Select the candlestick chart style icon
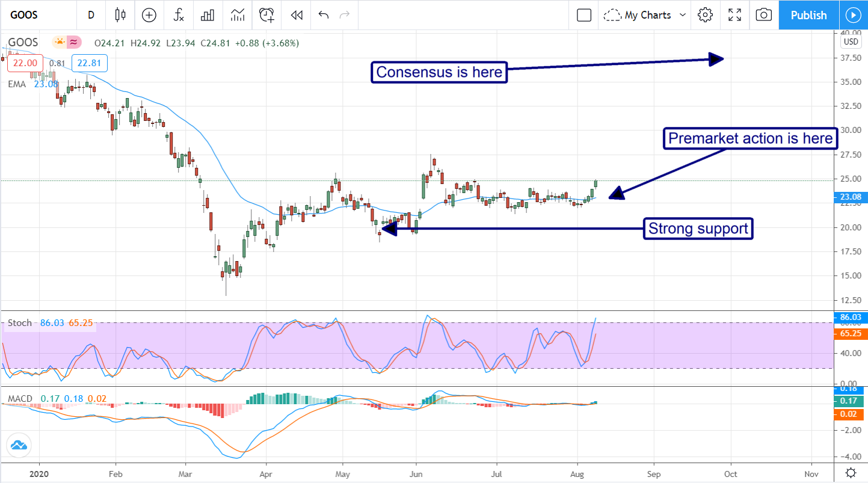 click(x=120, y=15)
